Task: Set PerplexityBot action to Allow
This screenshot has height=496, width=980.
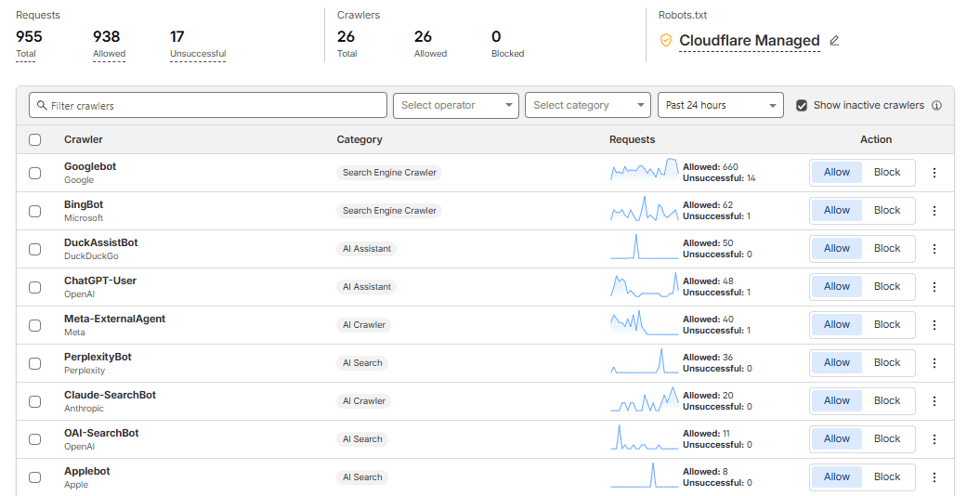Action: click(x=836, y=363)
